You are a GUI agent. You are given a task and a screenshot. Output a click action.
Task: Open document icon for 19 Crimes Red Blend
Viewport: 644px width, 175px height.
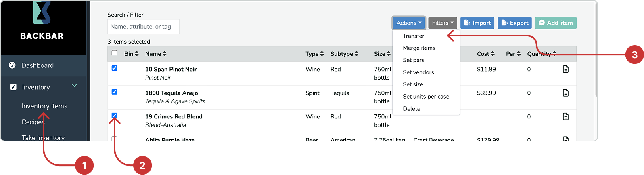point(566,116)
